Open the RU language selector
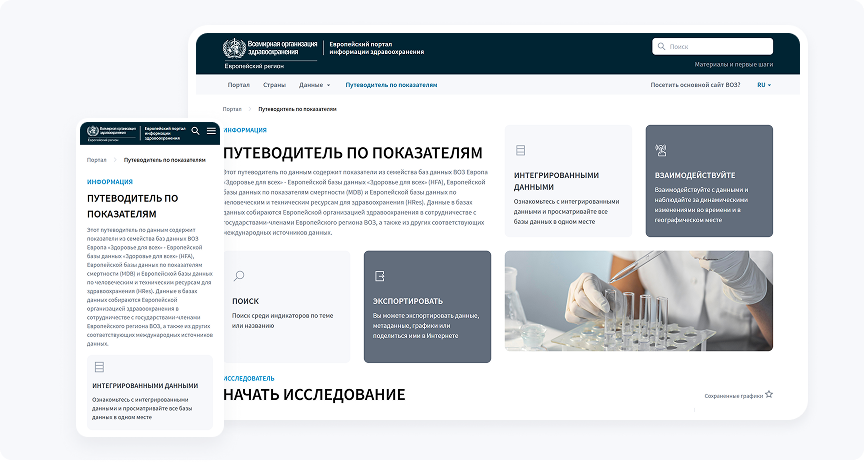Image resolution: width=864 pixels, height=465 pixels. (764, 85)
